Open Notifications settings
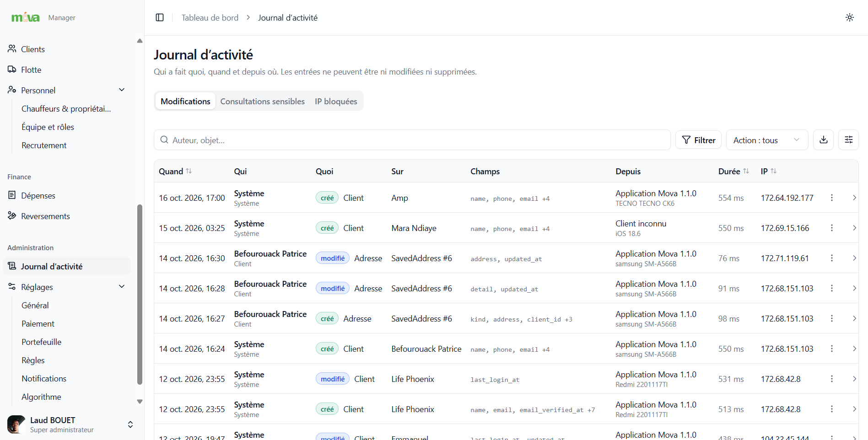 [44, 378]
